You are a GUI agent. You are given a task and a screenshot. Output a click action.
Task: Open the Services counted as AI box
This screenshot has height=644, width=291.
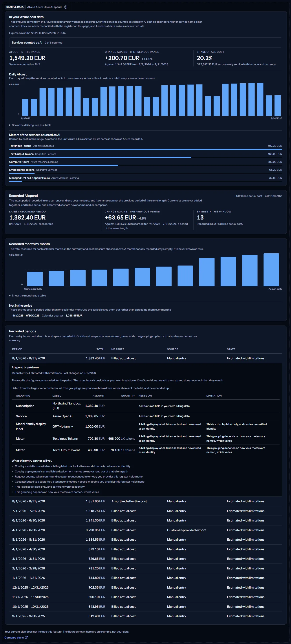[146, 42]
